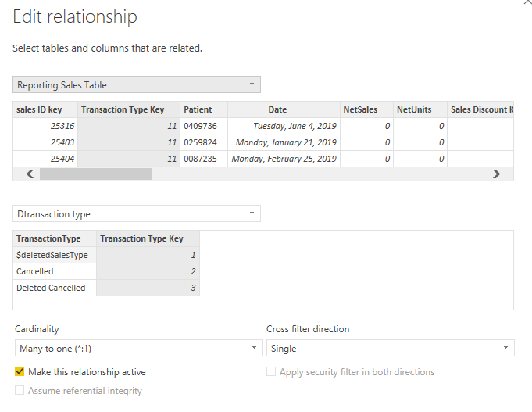Click the $deletedSalesType cell
This screenshot has width=532, height=412.
55,255
